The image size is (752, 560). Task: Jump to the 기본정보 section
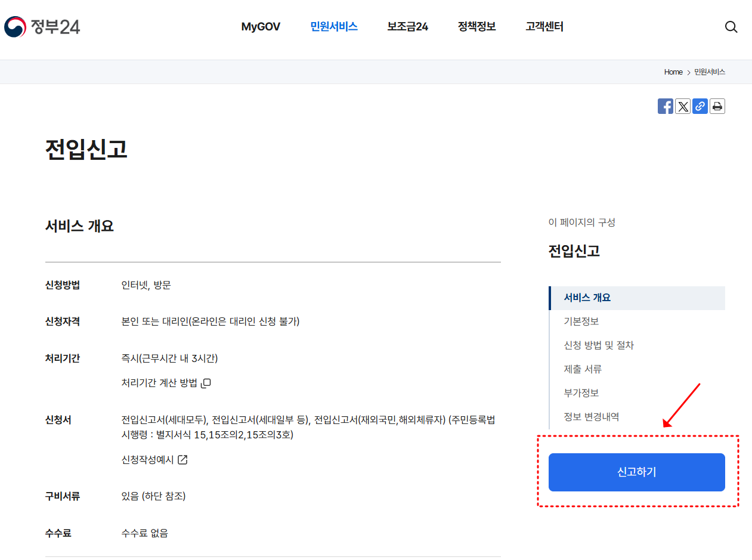point(581,321)
